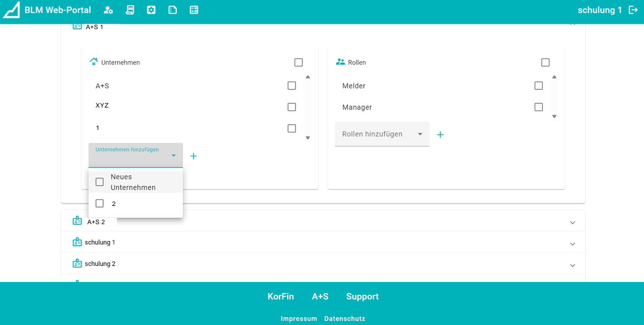
Task: Expand the A+S 2 user row
Action: [572, 223]
